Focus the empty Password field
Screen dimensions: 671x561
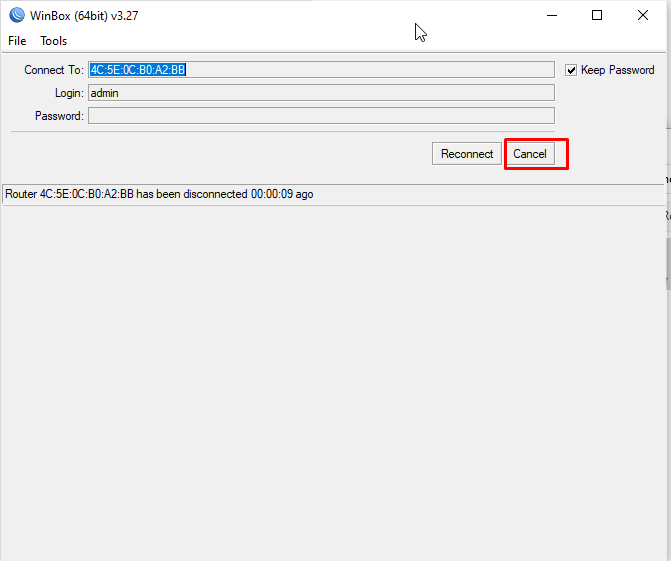pyautogui.click(x=320, y=116)
